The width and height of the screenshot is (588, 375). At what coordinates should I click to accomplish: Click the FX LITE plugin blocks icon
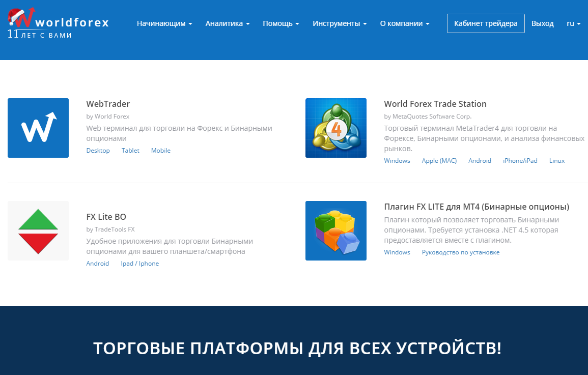(x=335, y=230)
